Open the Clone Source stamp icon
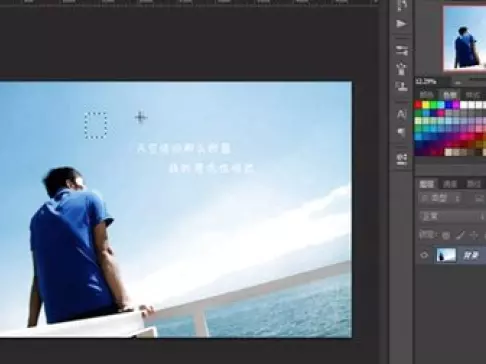This screenshot has width=486, height=364. coord(401,86)
